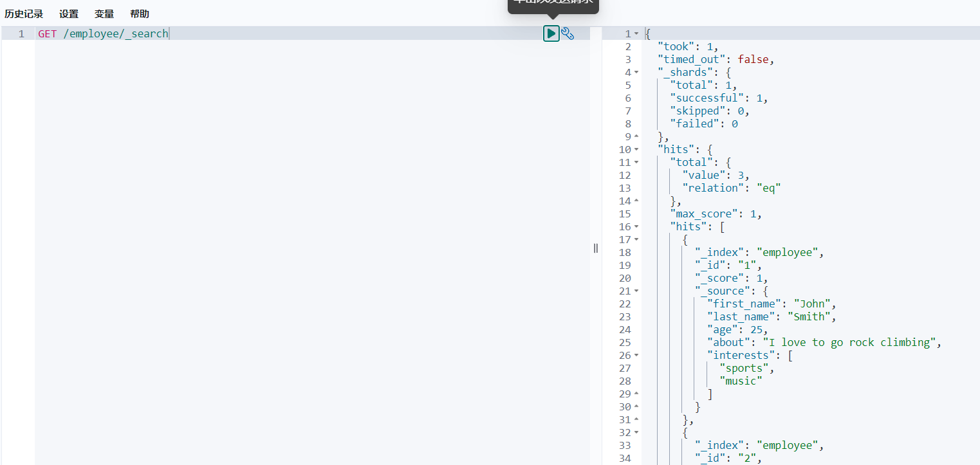Click the "about" rock climbing line

point(824,342)
